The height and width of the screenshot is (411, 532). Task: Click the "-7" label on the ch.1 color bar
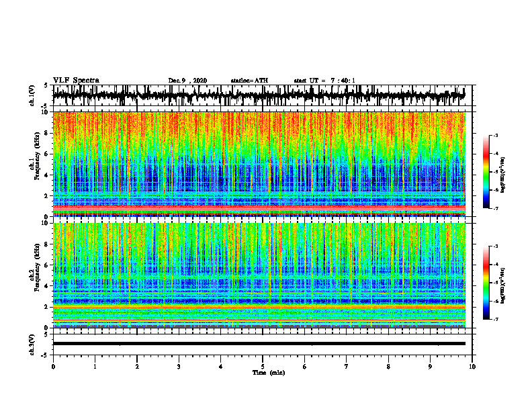[496, 208]
